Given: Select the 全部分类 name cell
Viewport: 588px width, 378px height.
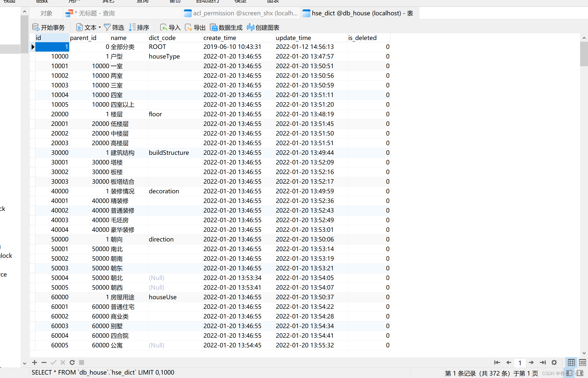Looking at the screenshot, I should (x=129, y=47).
